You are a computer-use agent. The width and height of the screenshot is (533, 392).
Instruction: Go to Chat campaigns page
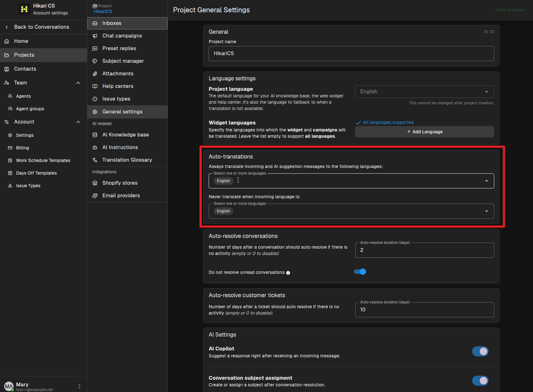(127, 36)
